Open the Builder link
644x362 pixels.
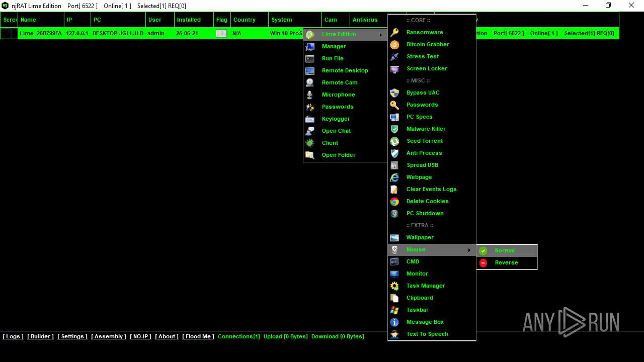point(40,336)
